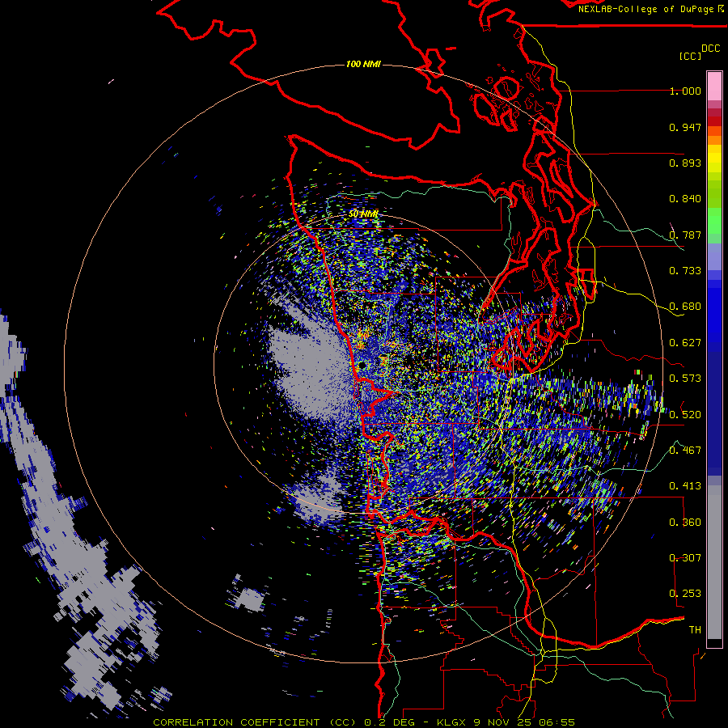The height and width of the screenshot is (728, 728).
Task: Click the 0.413 legend value
Action: [685, 486]
